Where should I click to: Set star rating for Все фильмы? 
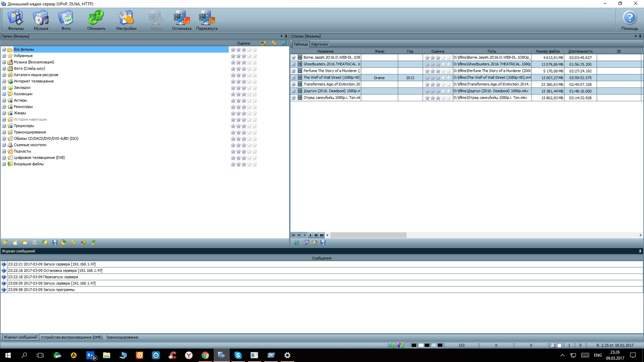(244, 50)
